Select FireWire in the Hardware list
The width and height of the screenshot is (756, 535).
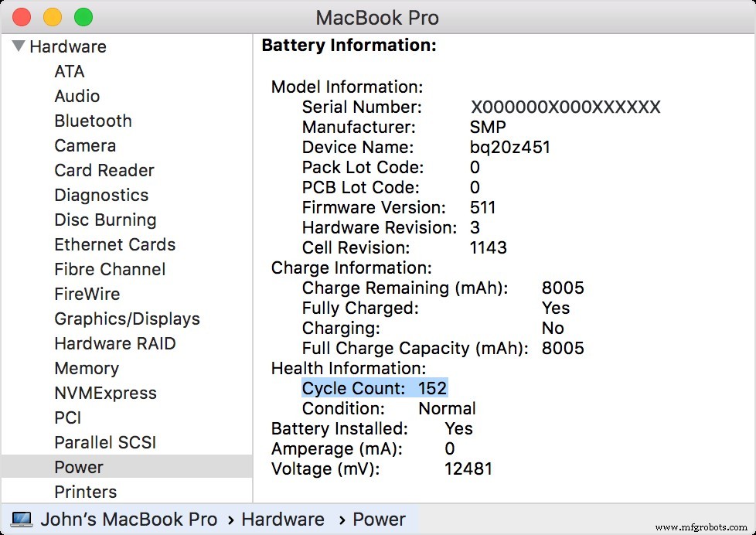click(87, 294)
